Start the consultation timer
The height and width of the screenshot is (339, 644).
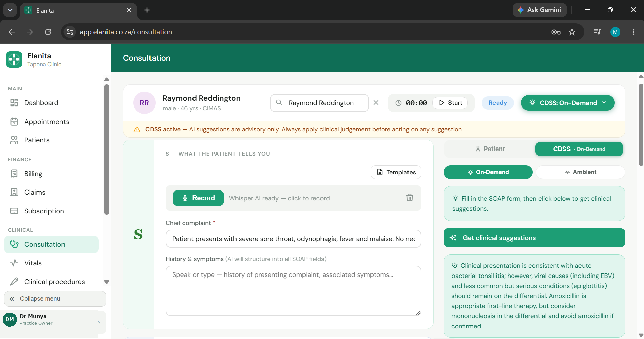(450, 103)
